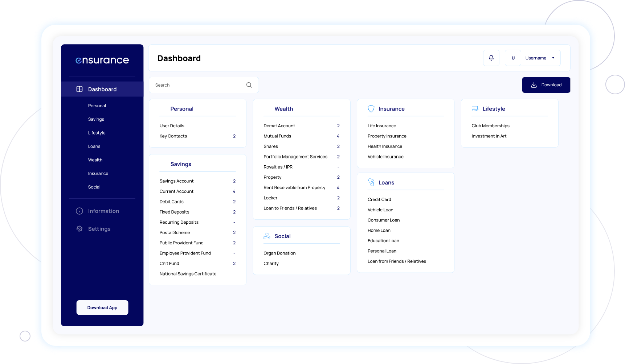Click the Loans section icon

click(371, 182)
